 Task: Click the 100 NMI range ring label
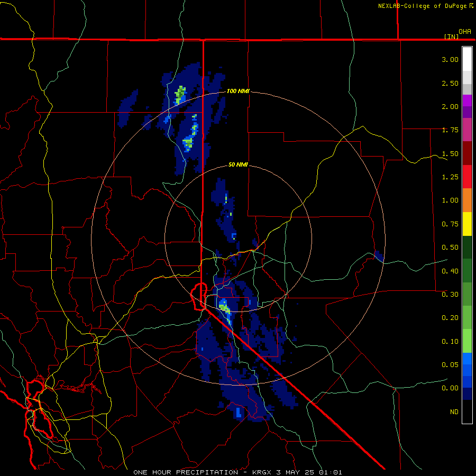[x=238, y=91]
